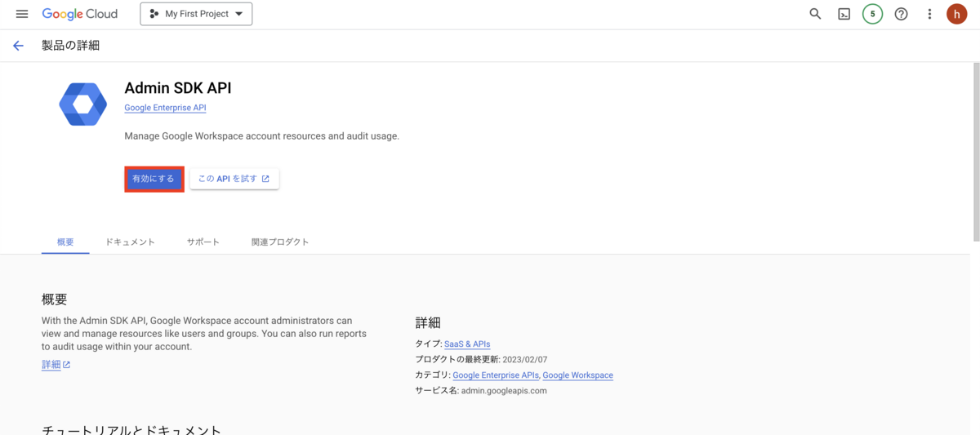
Task: Open the Google Workspace category link
Action: (578, 375)
